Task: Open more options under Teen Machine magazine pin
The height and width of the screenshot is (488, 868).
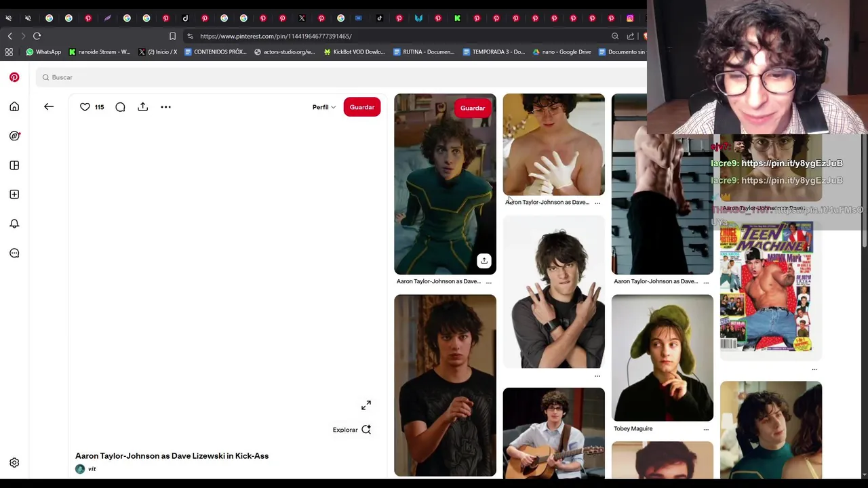Action: [x=814, y=369]
